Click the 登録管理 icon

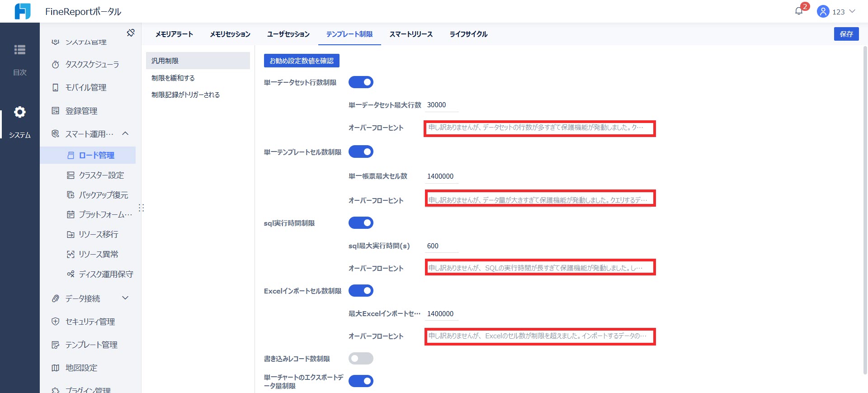(55, 111)
